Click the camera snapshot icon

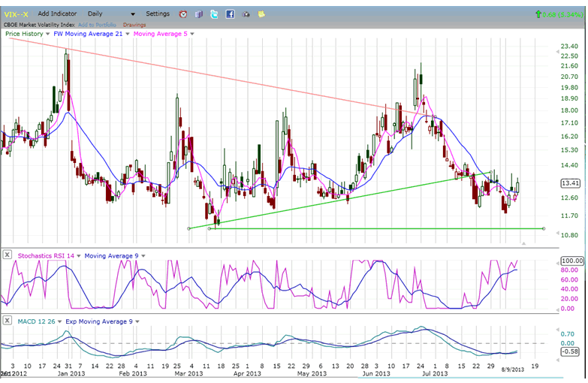246,14
